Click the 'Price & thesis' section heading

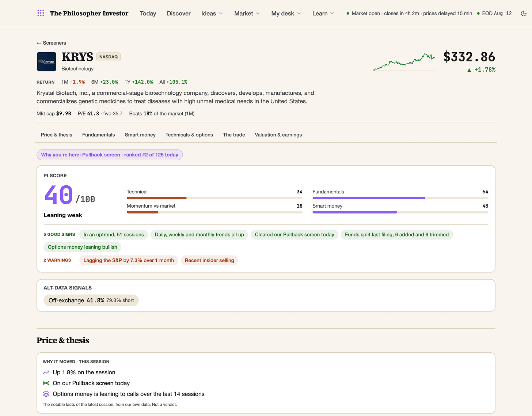coord(63,340)
